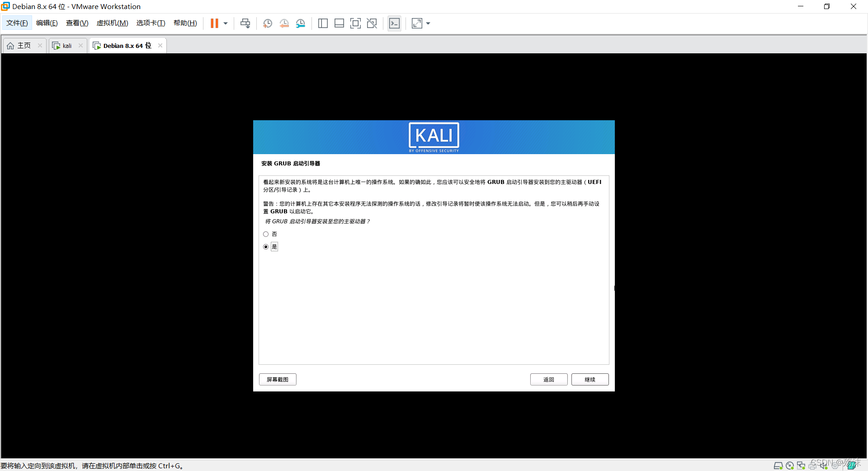The image size is (868, 471).
Task: Enter full screen mode icon
Action: [355, 24]
